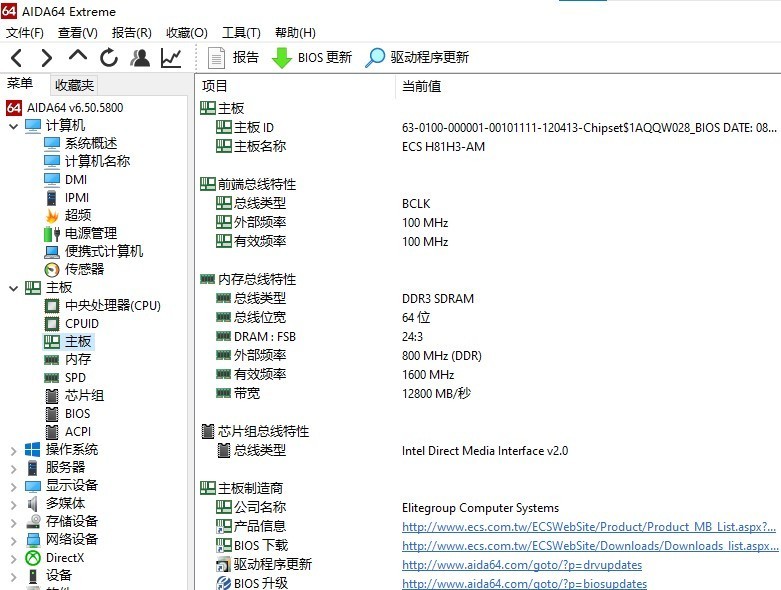This screenshot has height=590, width=781.
Task: Go up one level with up arrow
Action: pyautogui.click(x=78, y=56)
